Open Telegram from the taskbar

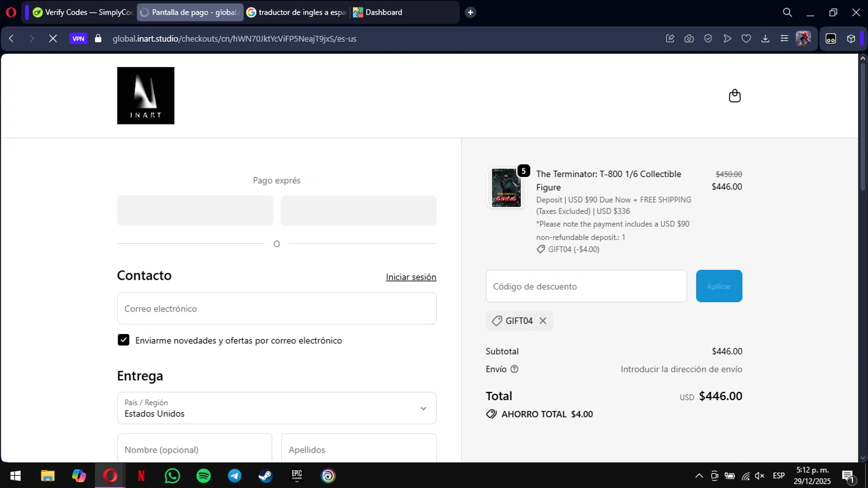tap(235, 476)
